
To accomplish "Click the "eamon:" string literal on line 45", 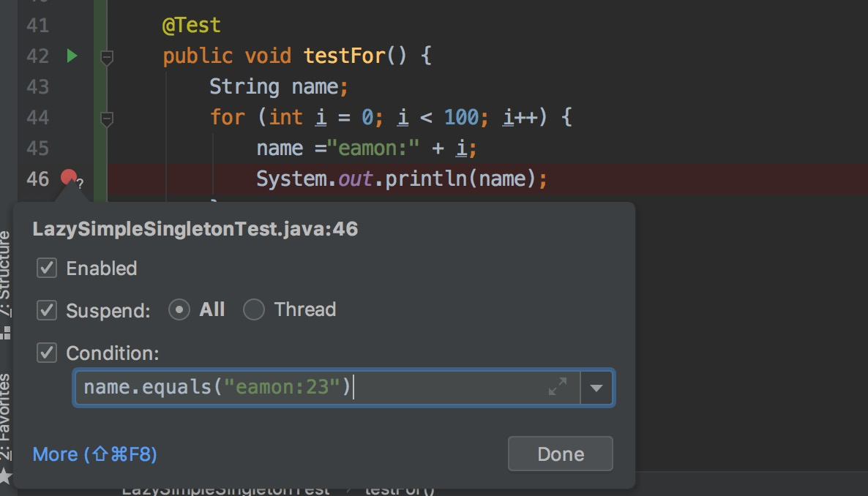I will click(373, 149).
